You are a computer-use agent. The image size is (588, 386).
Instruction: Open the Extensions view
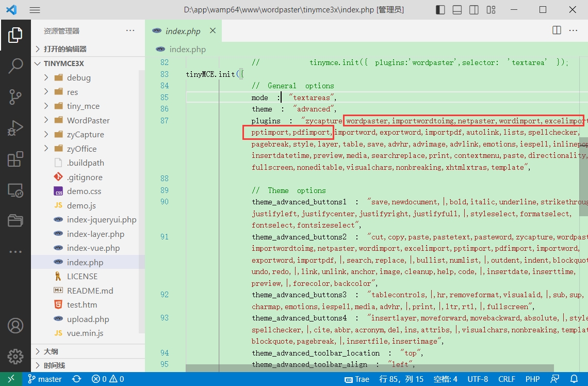15,159
